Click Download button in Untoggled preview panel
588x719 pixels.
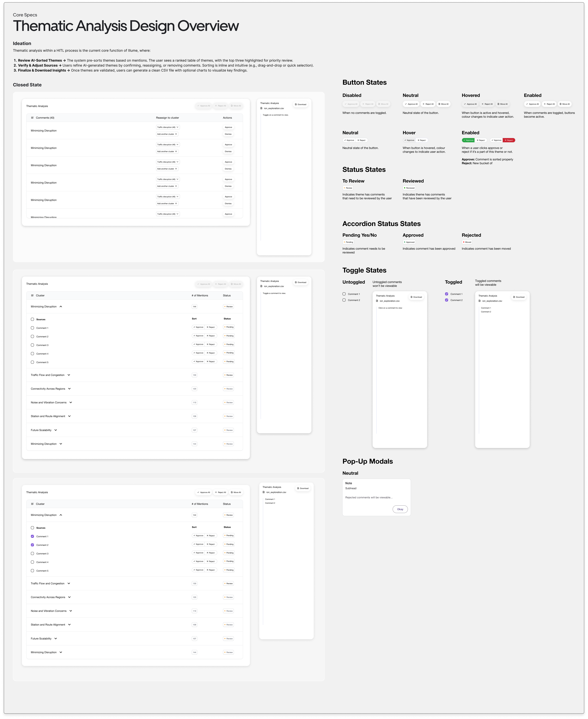click(x=416, y=297)
